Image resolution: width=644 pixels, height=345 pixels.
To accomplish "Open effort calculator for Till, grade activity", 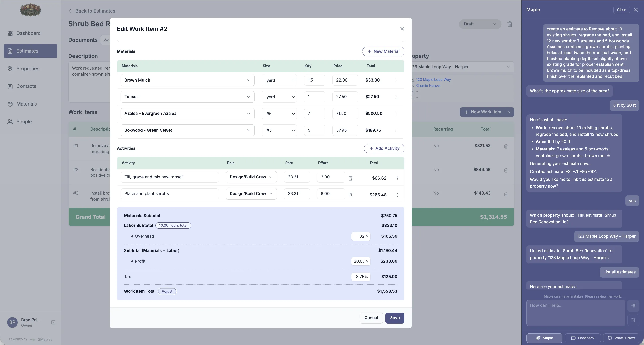I will [x=351, y=178].
